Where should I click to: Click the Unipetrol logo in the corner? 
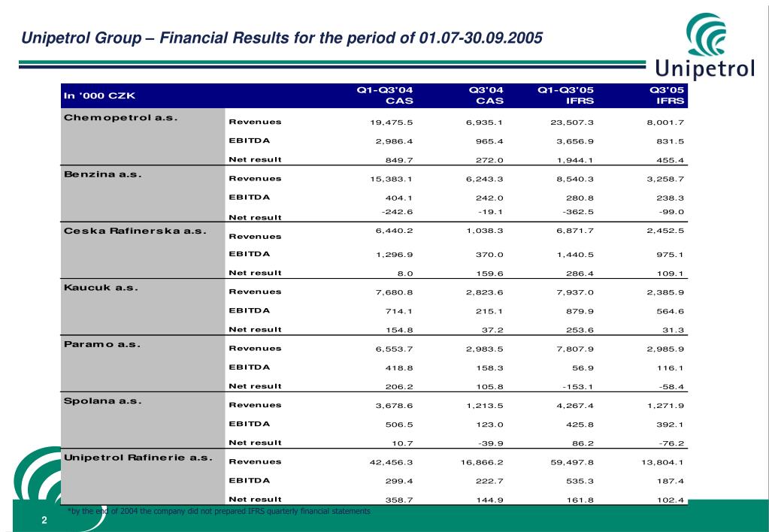(x=705, y=46)
